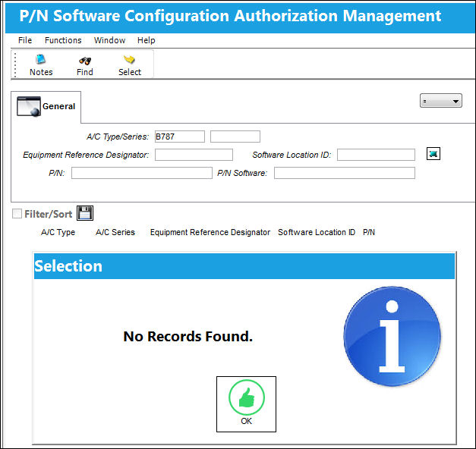Viewport: 476px width, 449px height.
Task: Focus the Software Location ID input field
Action: point(376,155)
